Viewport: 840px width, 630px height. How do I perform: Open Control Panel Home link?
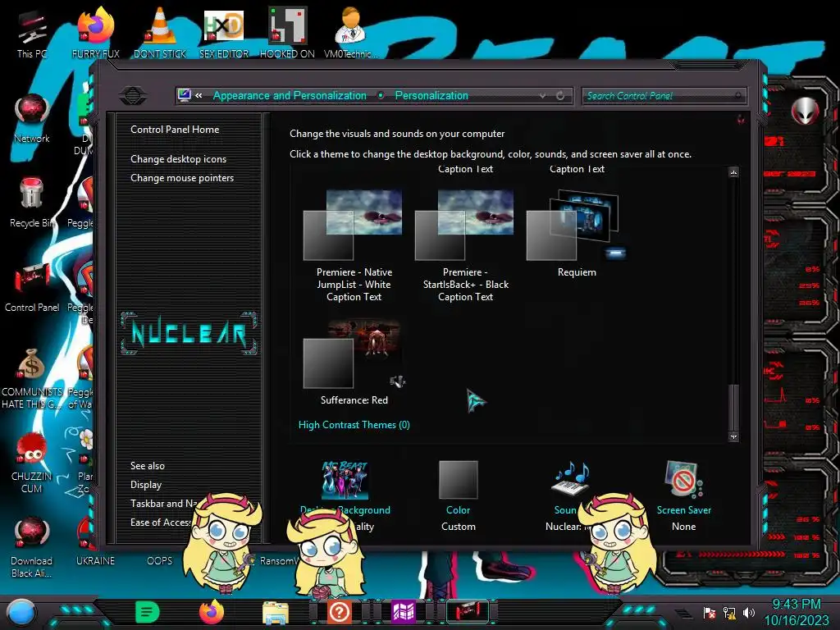[x=175, y=129]
